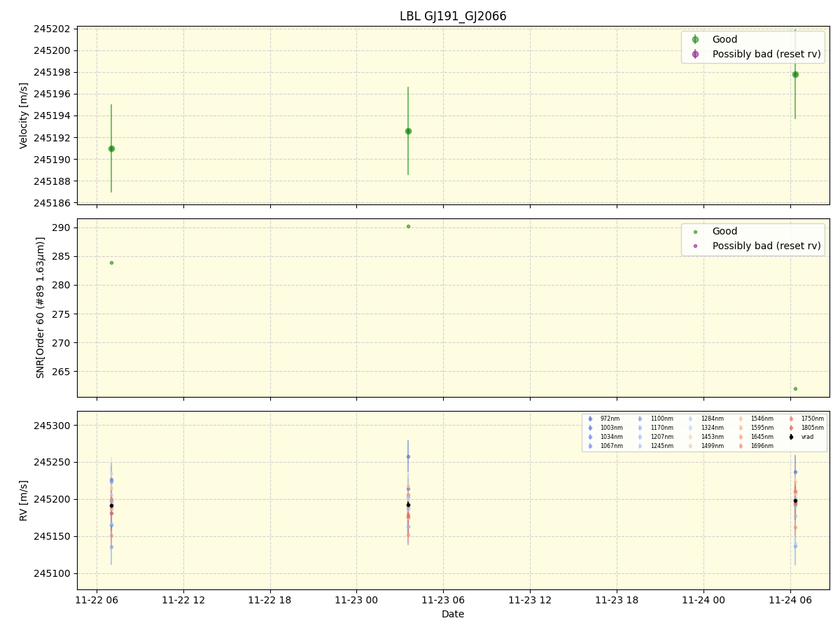This screenshot has width=840, height=630.
Task: Click the 1546nm legend marker
Action: pyautogui.click(x=741, y=419)
